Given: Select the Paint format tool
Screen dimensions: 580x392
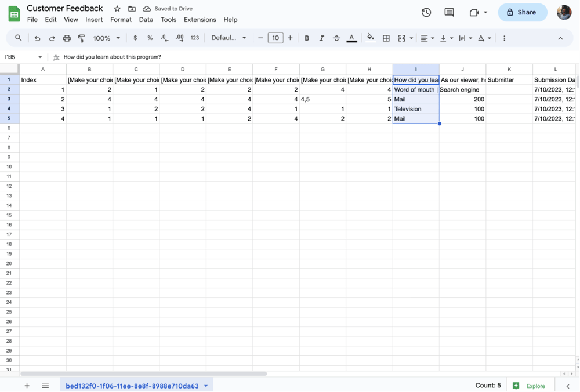Looking at the screenshot, I should pyautogui.click(x=81, y=38).
